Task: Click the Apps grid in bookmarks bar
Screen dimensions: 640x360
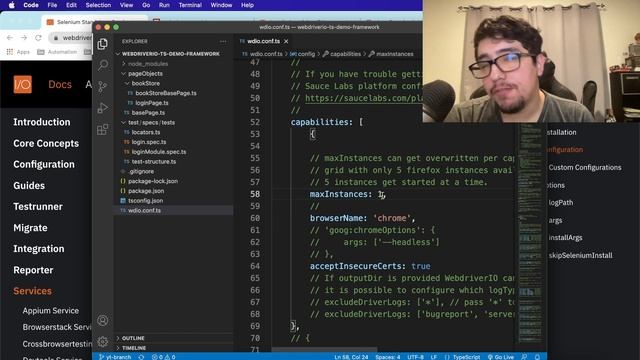Action: tap(18, 52)
